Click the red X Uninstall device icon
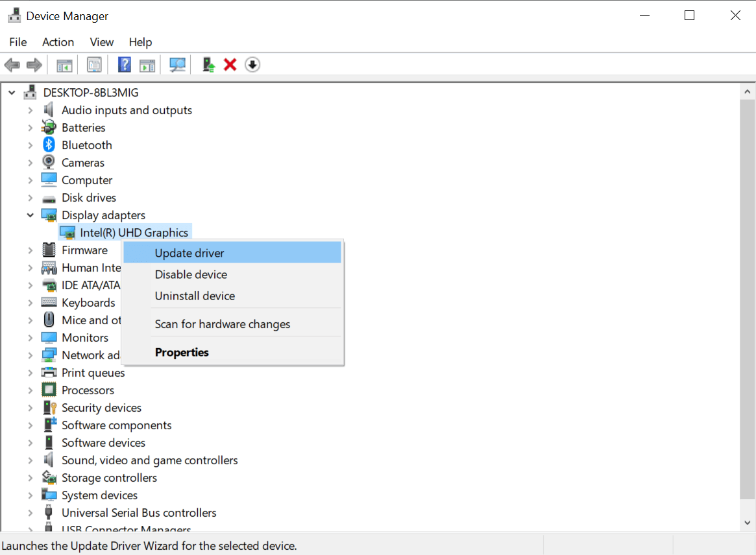Image resolution: width=756 pixels, height=555 pixels. [x=230, y=64]
